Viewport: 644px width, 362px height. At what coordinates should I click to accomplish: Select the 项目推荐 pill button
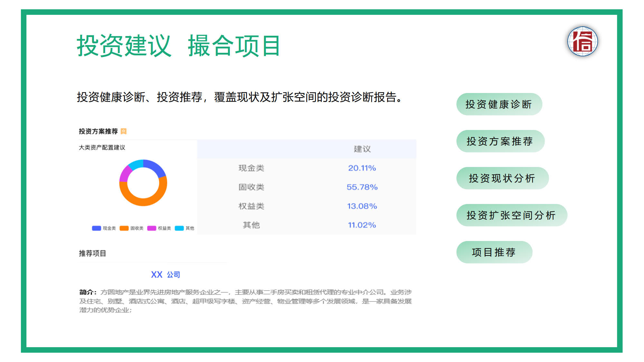coord(494,252)
